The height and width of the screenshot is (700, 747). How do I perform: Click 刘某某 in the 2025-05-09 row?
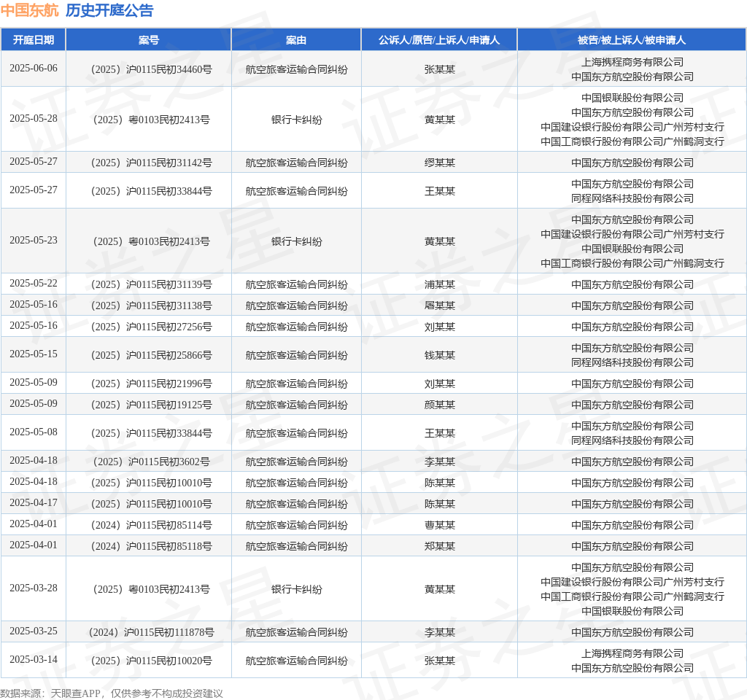point(440,384)
